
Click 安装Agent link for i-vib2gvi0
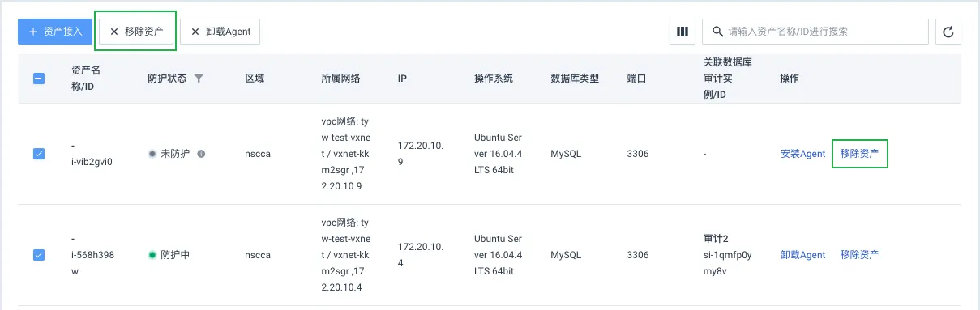802,154
